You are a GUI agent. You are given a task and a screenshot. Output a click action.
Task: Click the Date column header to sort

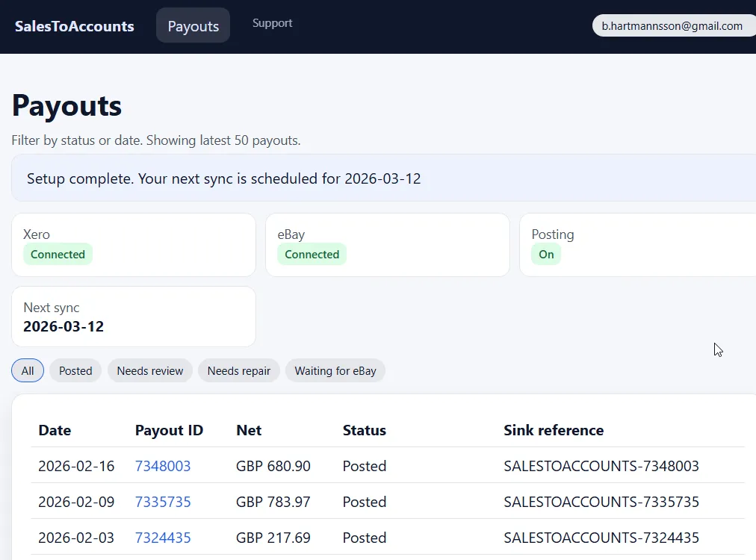(55, 430)
